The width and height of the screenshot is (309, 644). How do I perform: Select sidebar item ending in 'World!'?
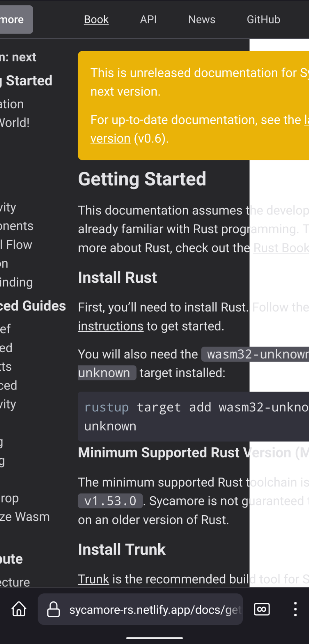15,123
